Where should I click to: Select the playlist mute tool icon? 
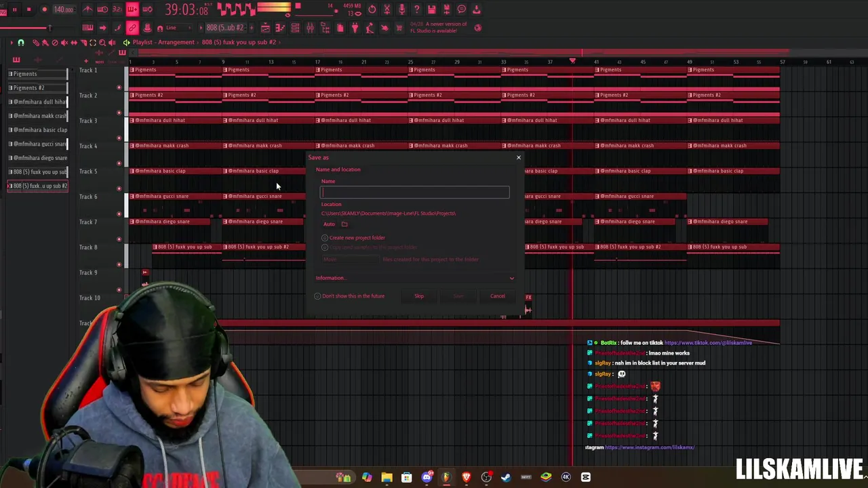pyautogui.click(x=64, y=42)
